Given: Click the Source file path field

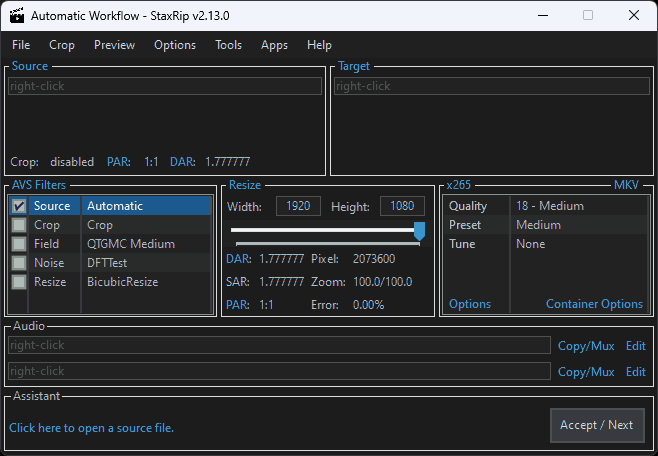Looking at the screenshot, I should [x=165, y=86].
